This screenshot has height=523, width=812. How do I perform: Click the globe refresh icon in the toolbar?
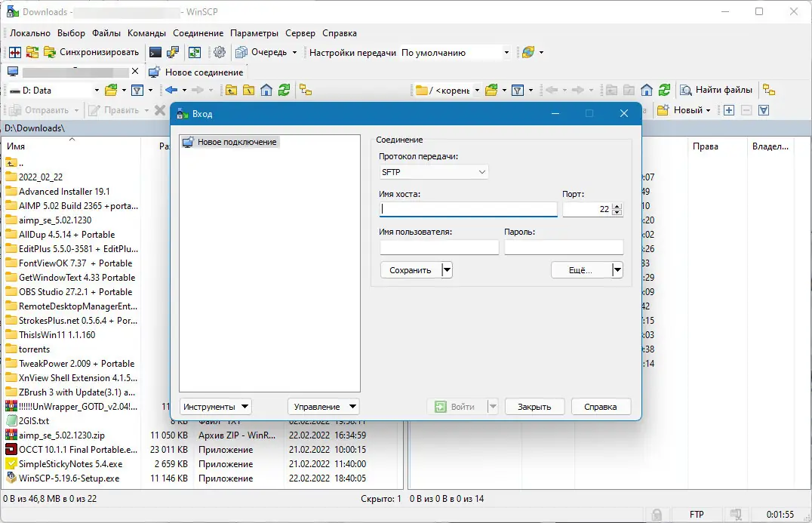coord(527,52)
